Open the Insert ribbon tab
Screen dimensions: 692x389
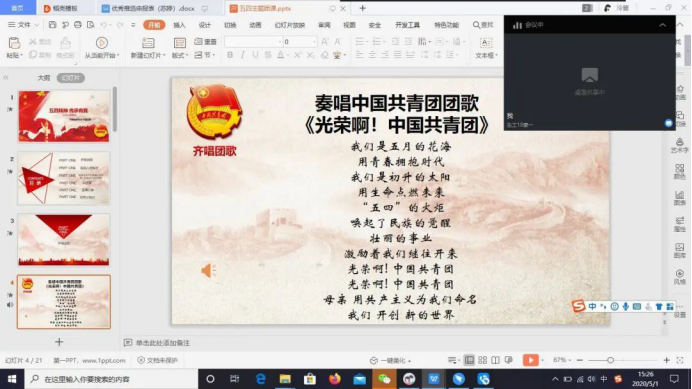pyautogui.click(x=179, y=25)
